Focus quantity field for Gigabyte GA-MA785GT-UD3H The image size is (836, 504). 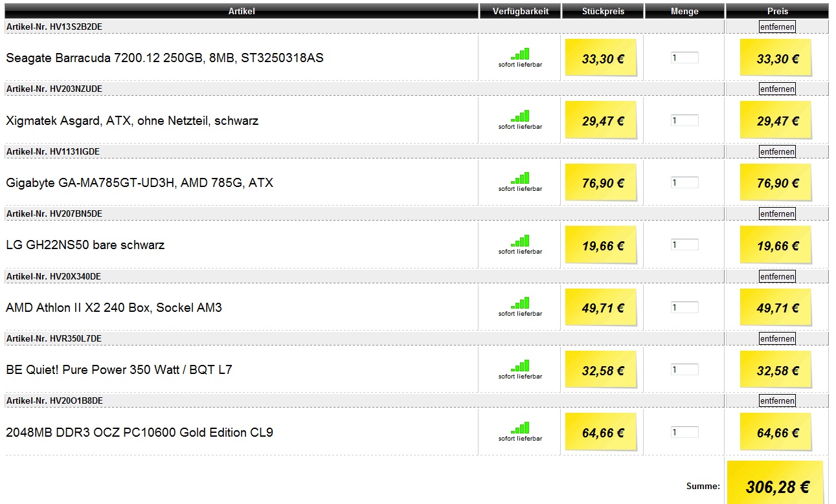pyautogui.click(x=684, y=182)
